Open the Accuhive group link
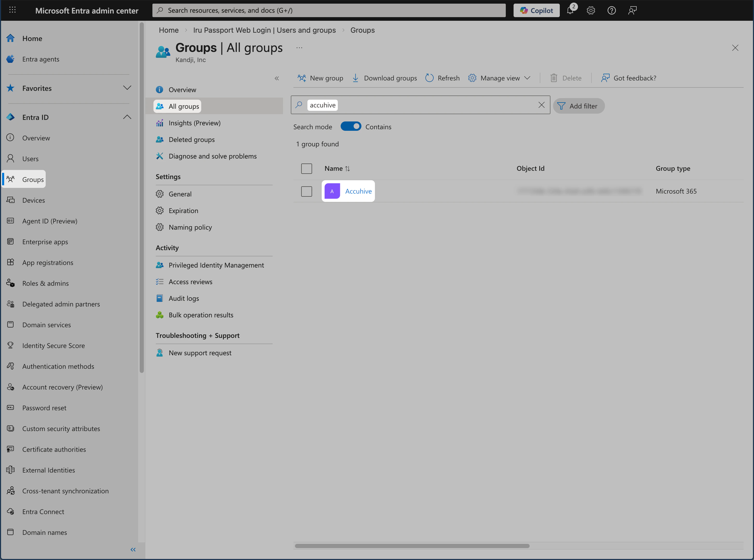 358,191
